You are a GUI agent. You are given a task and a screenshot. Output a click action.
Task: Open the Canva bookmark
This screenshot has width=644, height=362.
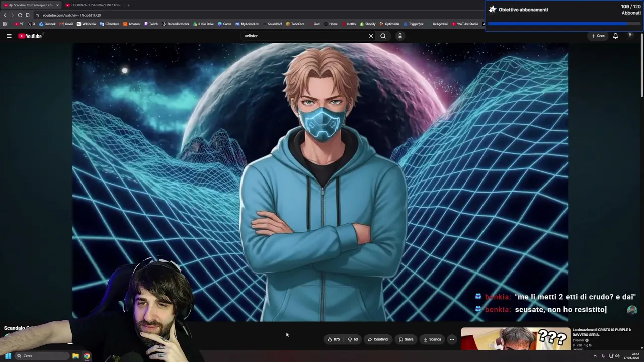click(x=224, y=24)
